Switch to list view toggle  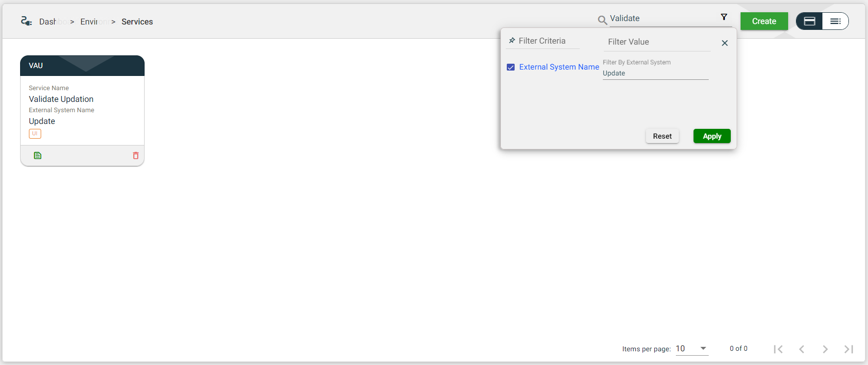835,21
